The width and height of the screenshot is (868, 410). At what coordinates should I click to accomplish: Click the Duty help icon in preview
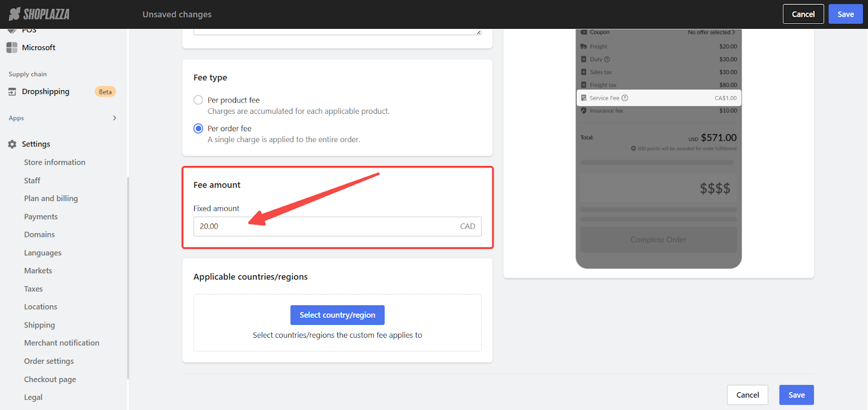pos(607,59)
